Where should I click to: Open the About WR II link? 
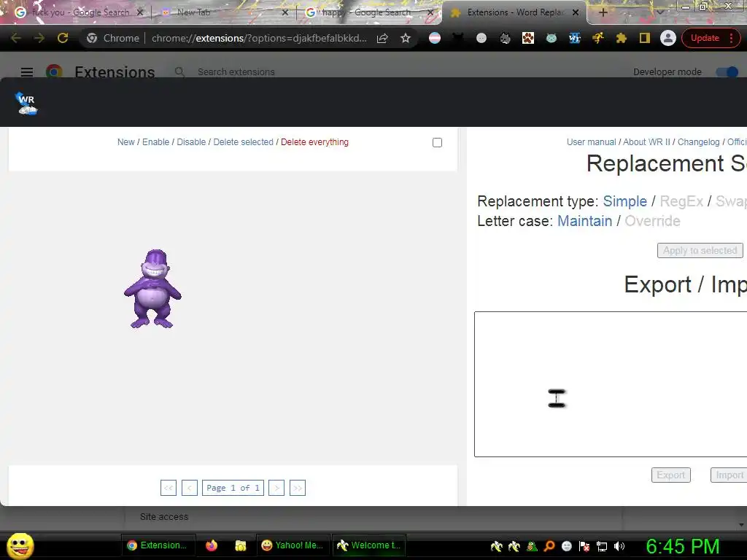click(x=646, y=142)
